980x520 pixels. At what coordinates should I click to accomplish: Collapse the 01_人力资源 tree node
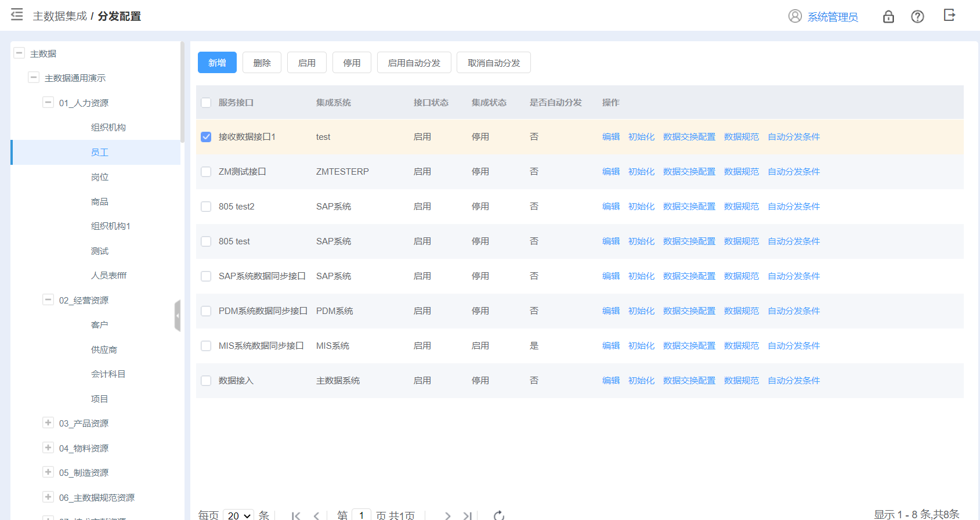pyautogui.click(x=48, y=102)
